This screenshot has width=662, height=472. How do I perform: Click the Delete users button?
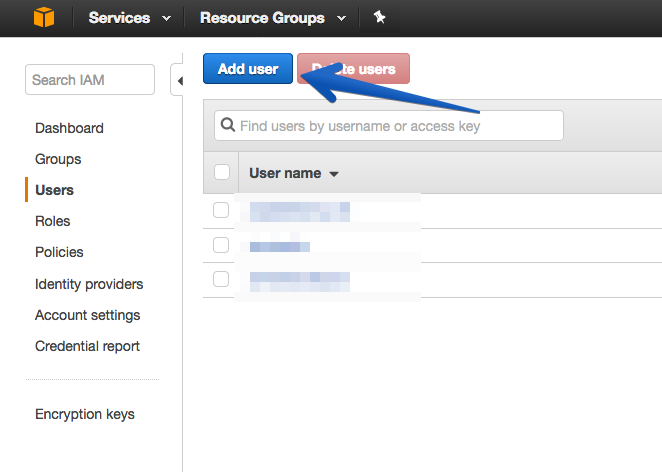point(353,68)
